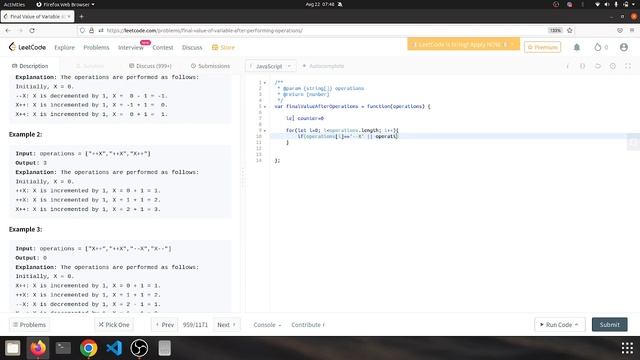640x360 pixels.
Task: Expand the JavaScript language dropdown
Action: coord(270,66)
